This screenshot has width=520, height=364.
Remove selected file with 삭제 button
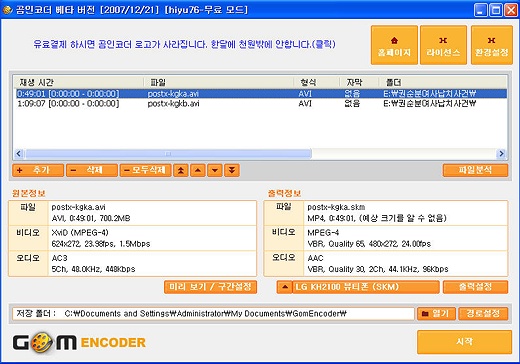coord(92,170)
